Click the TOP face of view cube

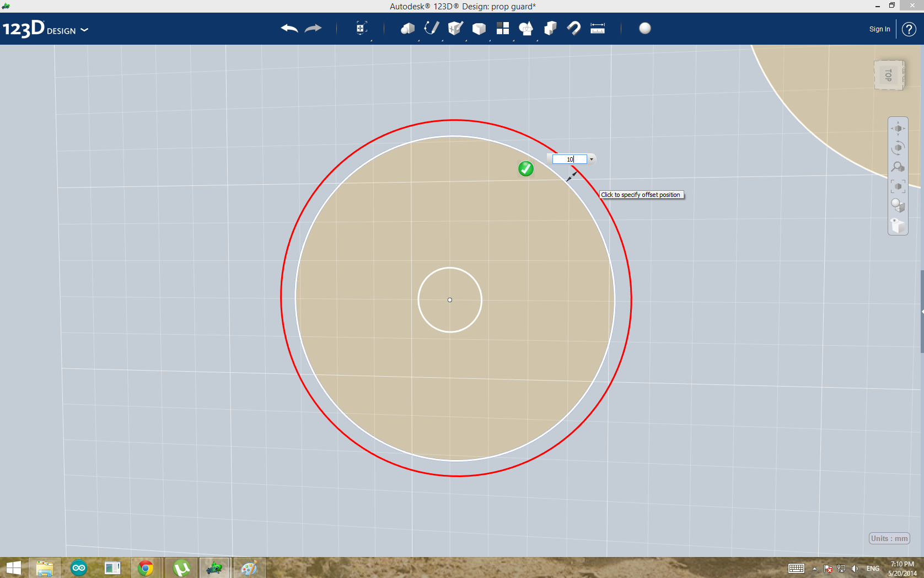pos(888,75)
